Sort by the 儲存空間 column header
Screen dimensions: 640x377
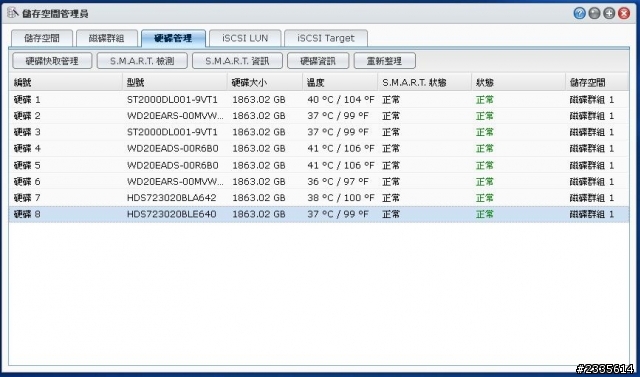point(597,83)
